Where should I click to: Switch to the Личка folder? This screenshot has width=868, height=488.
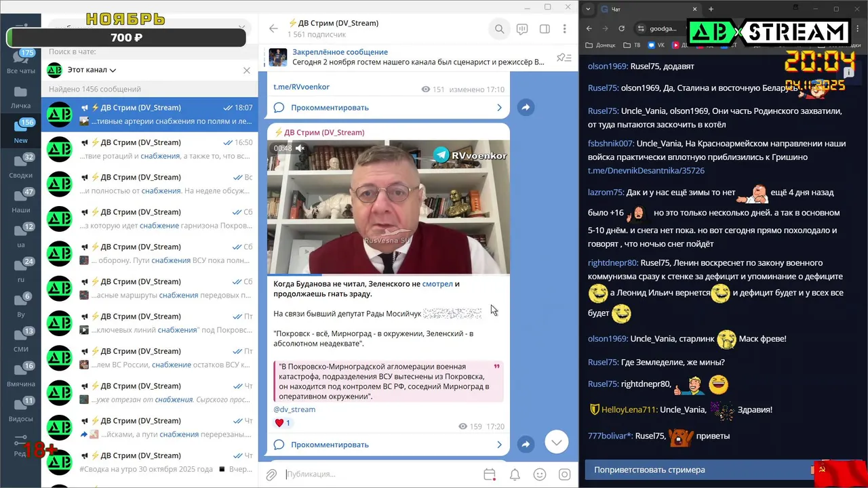click(x=21, y=97)
